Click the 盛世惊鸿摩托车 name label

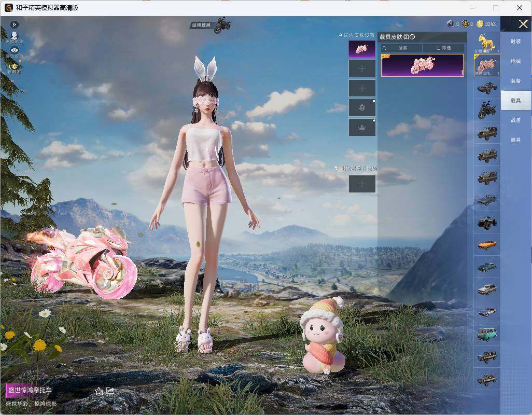point(30,390)
